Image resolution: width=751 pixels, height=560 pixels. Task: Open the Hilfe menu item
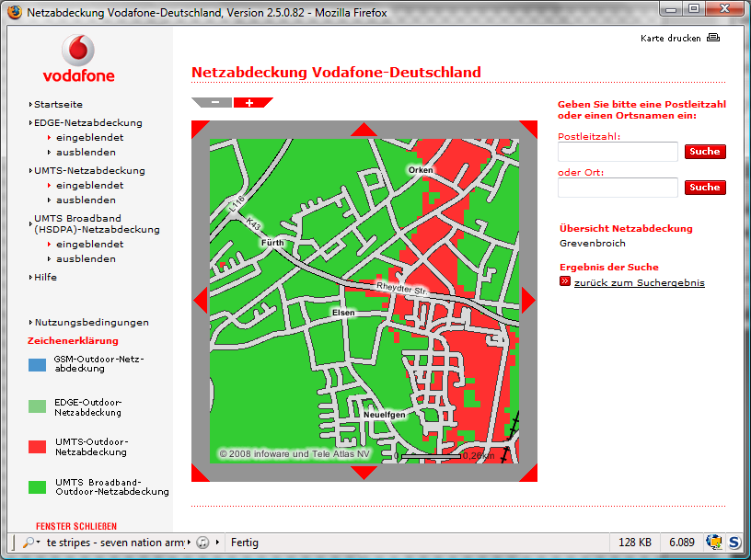(45, 277)
